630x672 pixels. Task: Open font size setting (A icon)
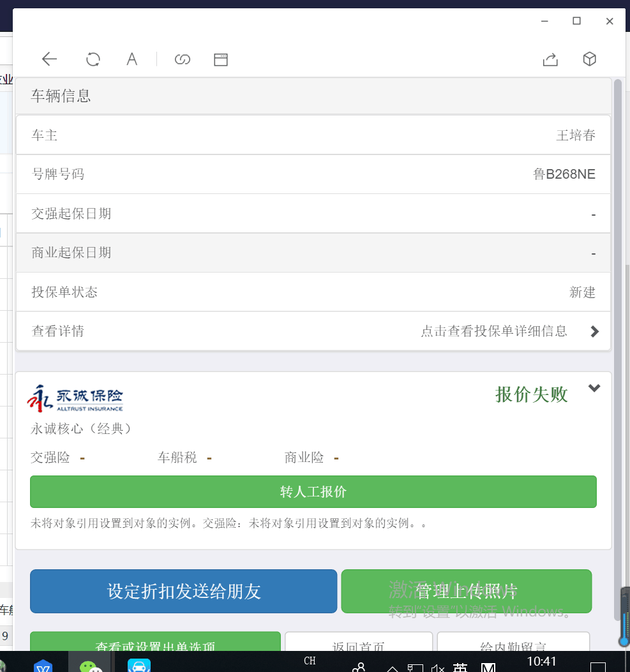pos(132,59)
